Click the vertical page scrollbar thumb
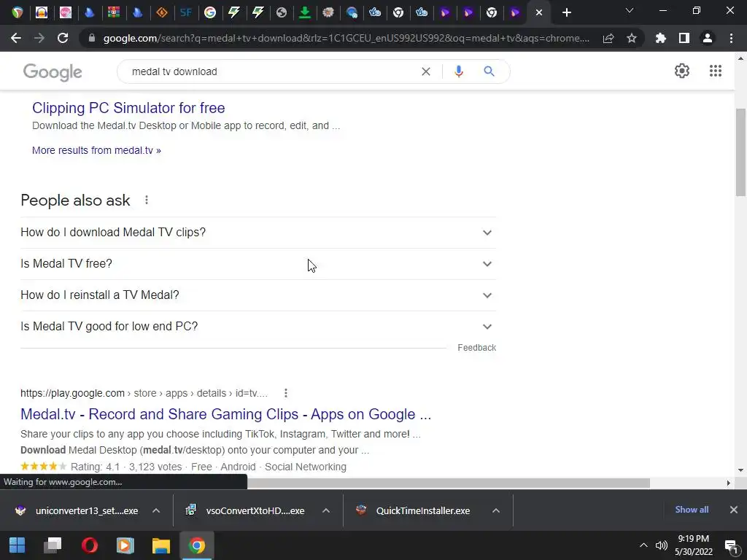 coord(740,152)
